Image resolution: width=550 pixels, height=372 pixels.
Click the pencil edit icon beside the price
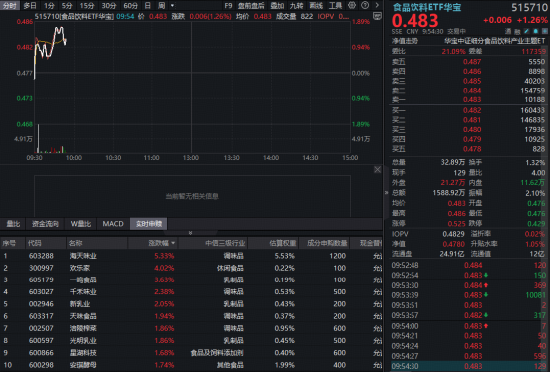pyautogui.click(x=526, y=31)
